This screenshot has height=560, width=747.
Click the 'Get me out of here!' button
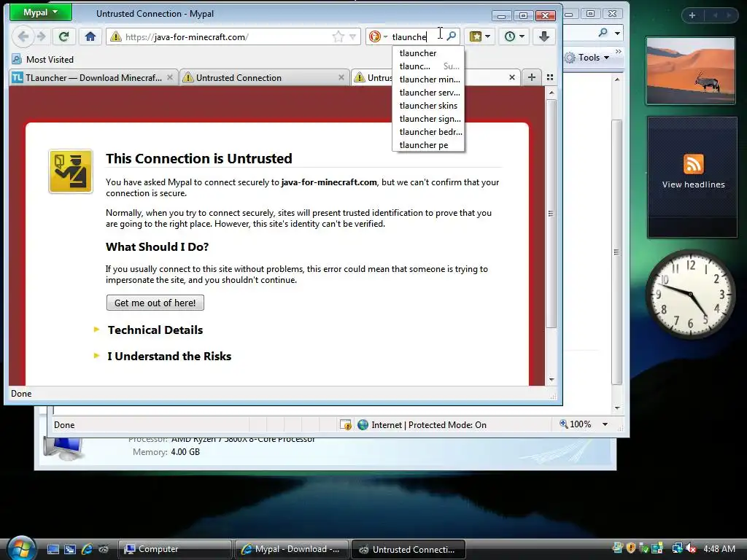click(x=155, y=303)
